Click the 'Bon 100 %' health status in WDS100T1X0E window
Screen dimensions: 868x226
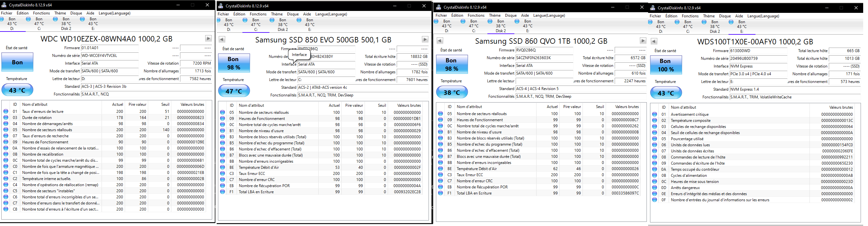(x=666, y=65)
